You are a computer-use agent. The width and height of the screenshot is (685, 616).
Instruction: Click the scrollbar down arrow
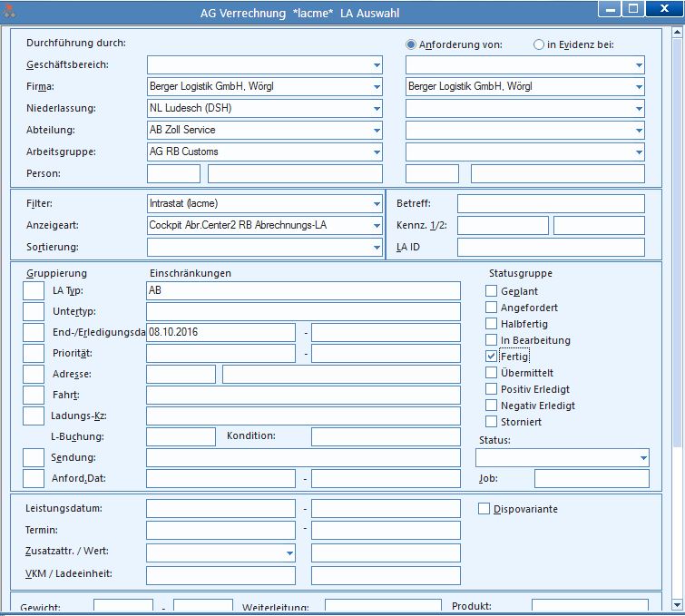point(677,605)
